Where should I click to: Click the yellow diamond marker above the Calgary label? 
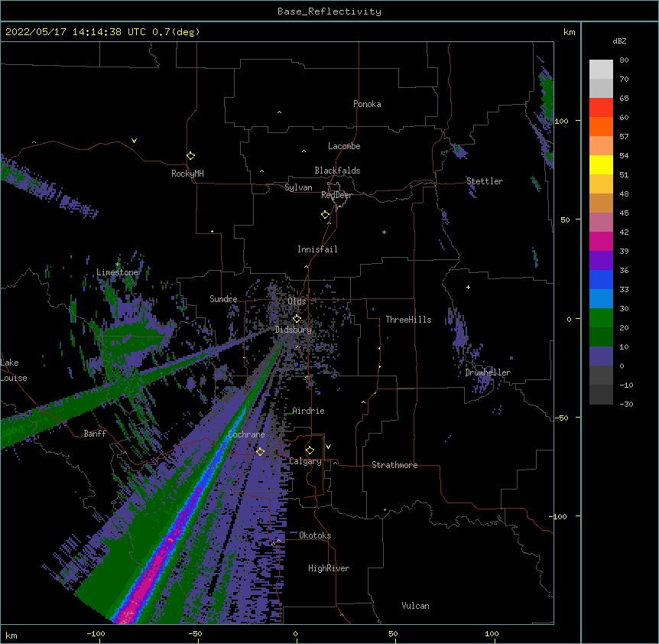click(x=310, y=450)
